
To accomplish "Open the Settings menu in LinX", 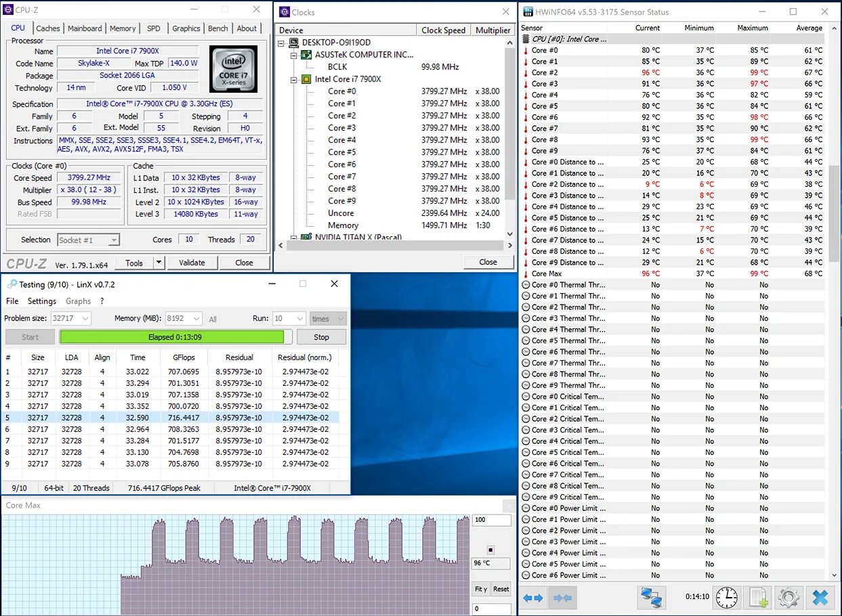I will tap(42, 301).
